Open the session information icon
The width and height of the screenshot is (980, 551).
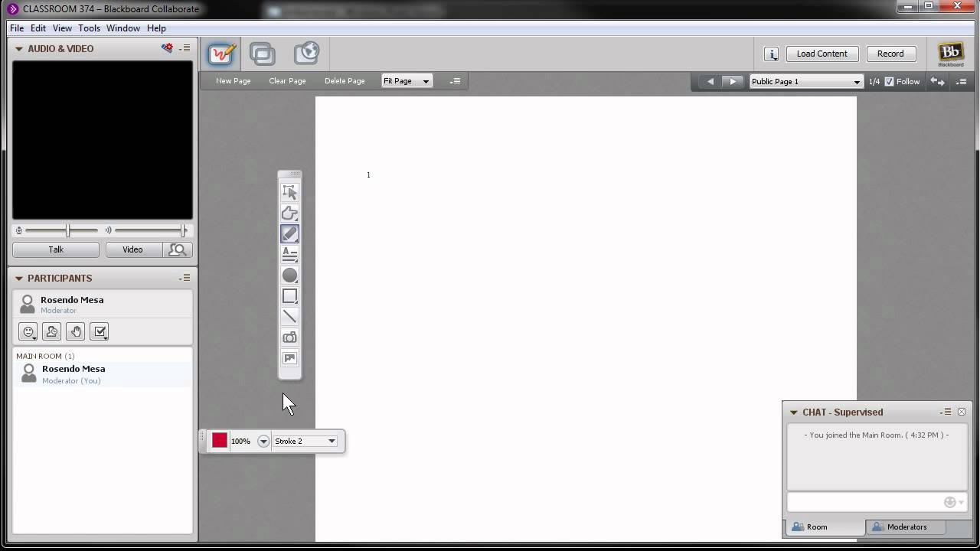(x=771, y=54)
